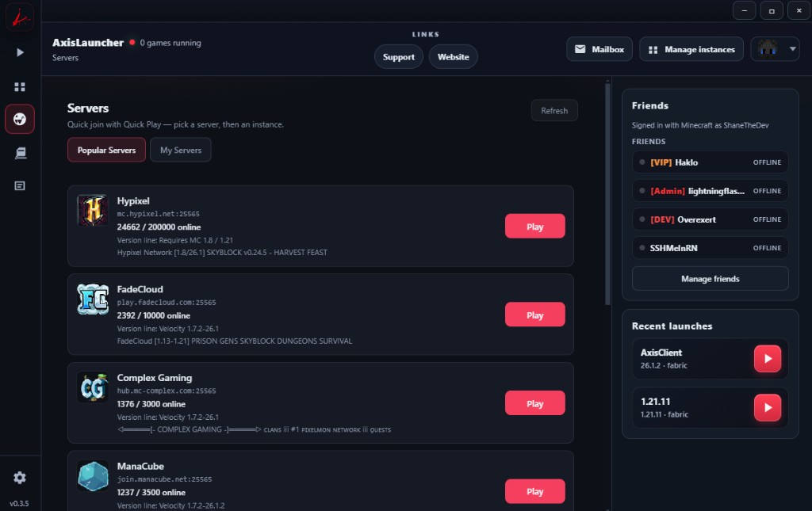Open Manage instances
812x511 pixels.
691,49
